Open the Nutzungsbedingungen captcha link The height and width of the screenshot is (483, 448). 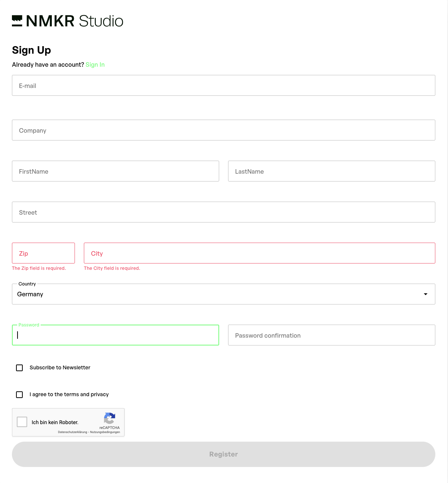tap(105, 432)
